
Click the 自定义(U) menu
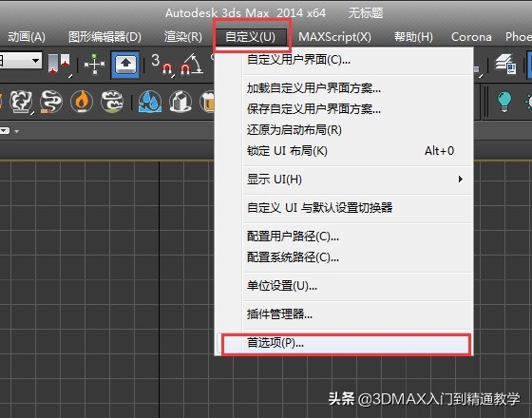point(251,37)
